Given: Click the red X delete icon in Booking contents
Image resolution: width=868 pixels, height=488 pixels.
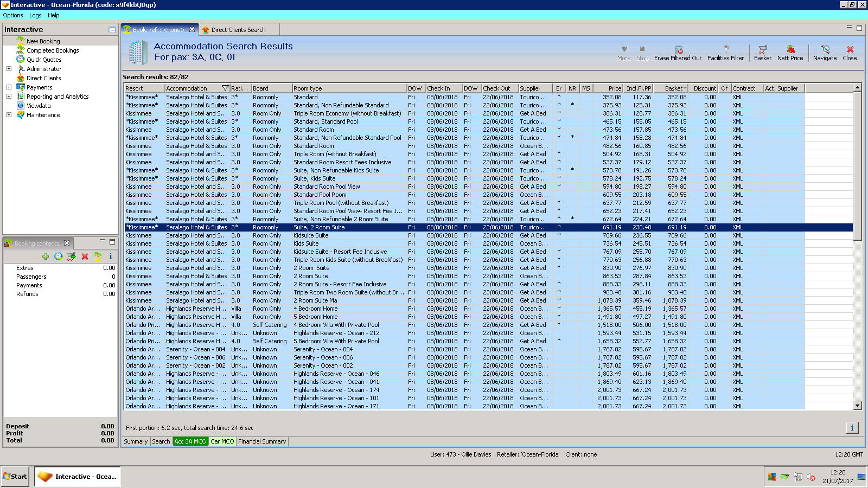Looking at the screenshot, I should point(85,256).
